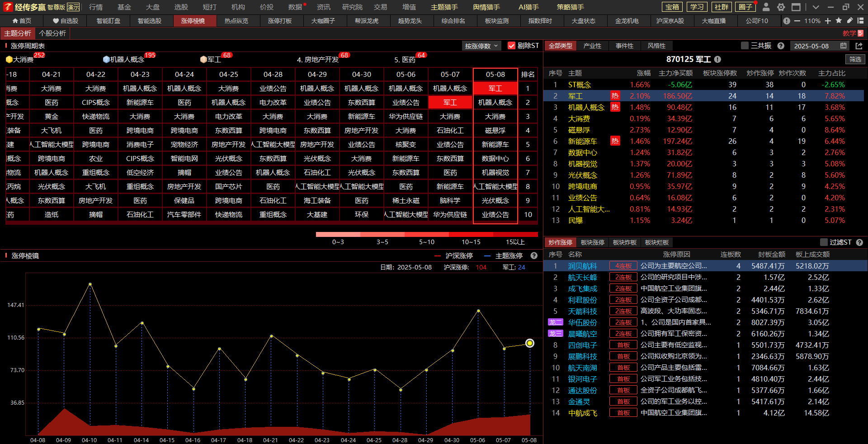Click the 大消费 ranking icon with 252 badge
The height and width of the screenshot is (444, 868).
pyautogui.click(x=9, y=59)
